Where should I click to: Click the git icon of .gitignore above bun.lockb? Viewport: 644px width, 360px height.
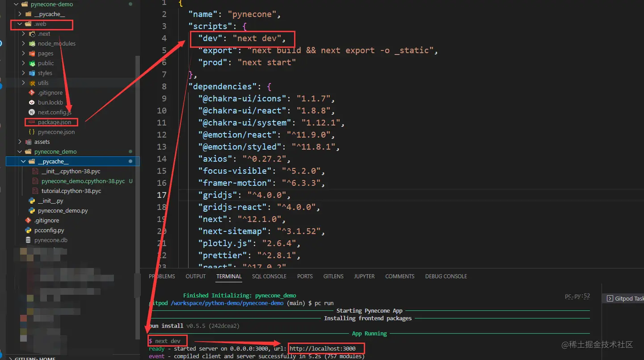tap(32, 93)
